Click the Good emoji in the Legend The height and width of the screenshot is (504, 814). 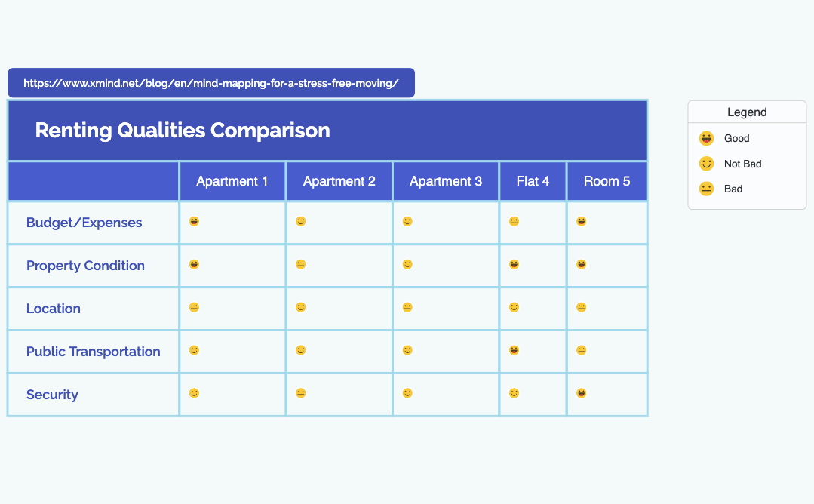point(706,138)
